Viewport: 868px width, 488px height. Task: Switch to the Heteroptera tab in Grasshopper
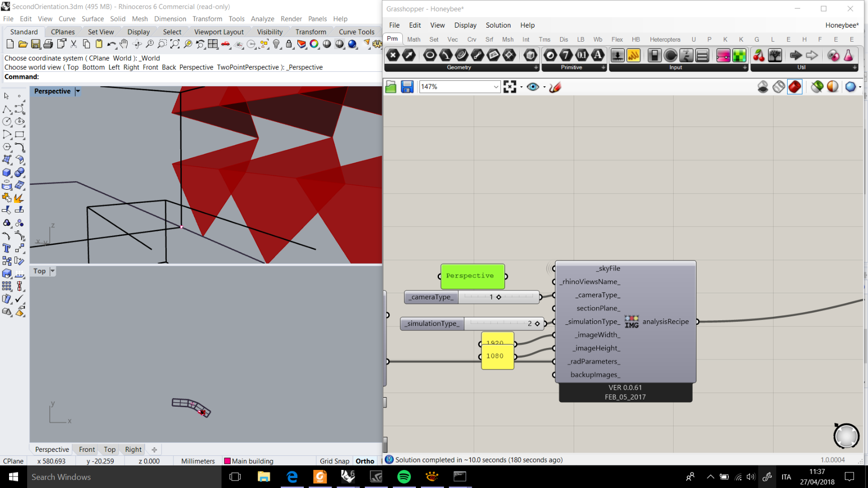pyautogui.click(x=665, y=39)
